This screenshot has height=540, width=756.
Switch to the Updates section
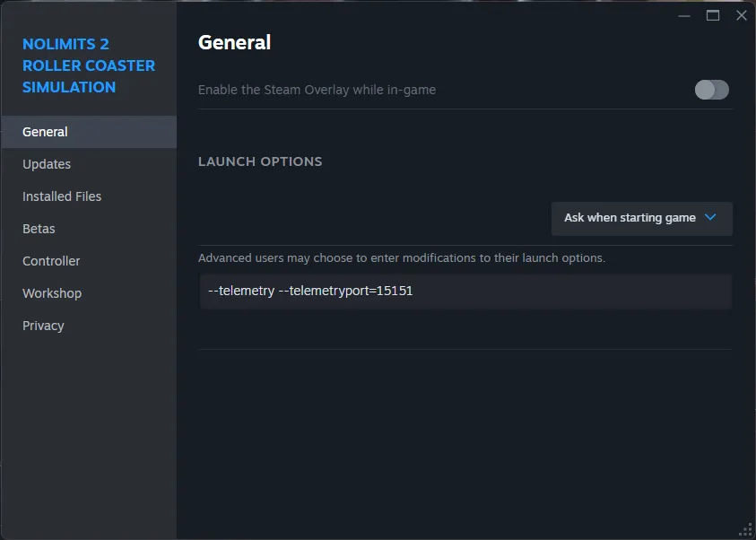pos(89,164)
